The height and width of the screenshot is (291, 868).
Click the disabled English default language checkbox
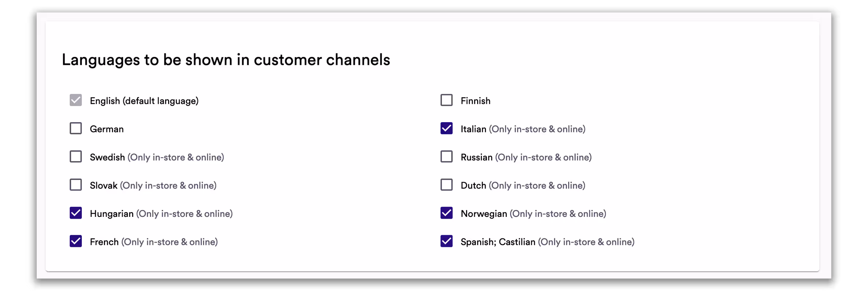pyautogui.click(x=76, y=100)
